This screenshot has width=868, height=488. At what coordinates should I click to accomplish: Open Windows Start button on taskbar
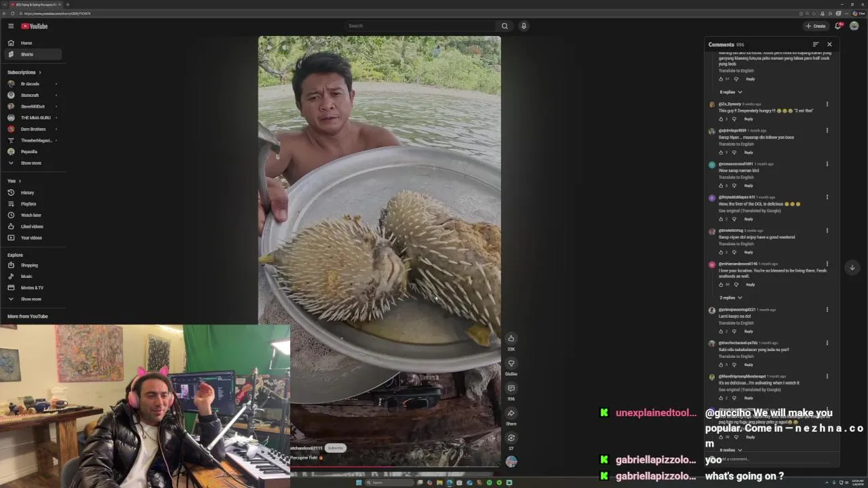(359, 483)
